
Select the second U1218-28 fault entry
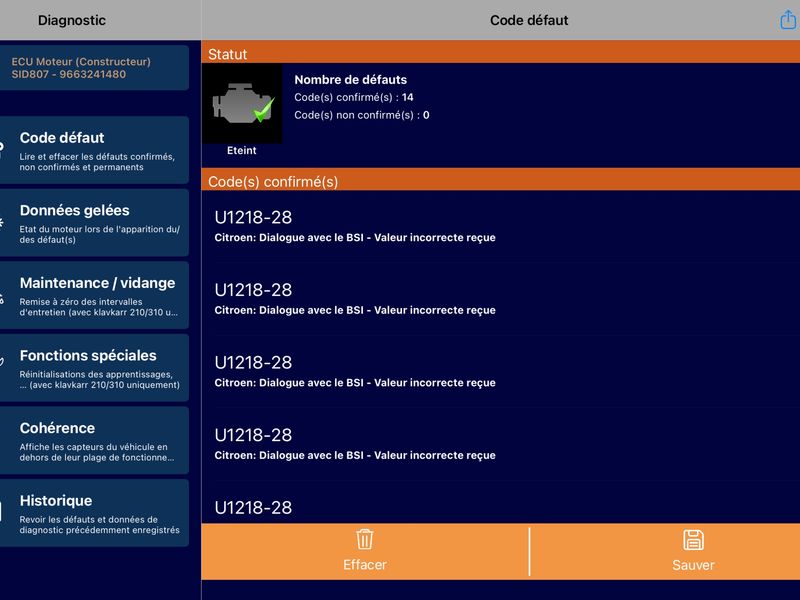click(x=501, y=299)
